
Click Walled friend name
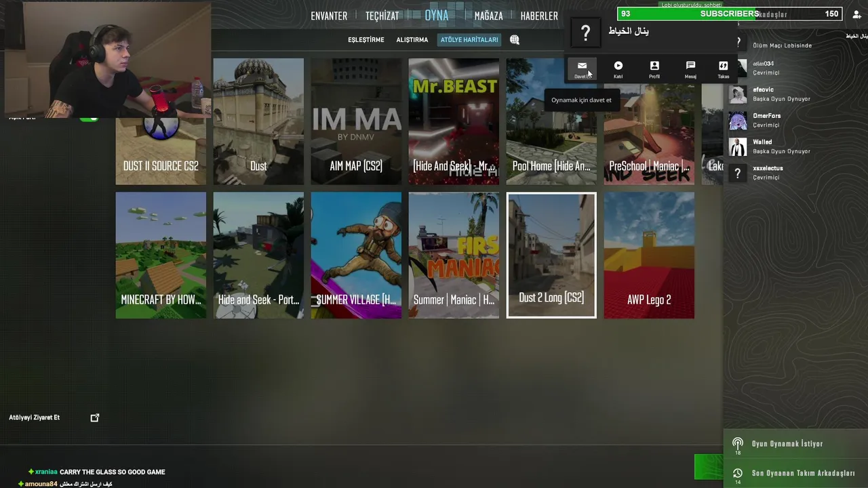pyautogui.click(x=762, y=142)
